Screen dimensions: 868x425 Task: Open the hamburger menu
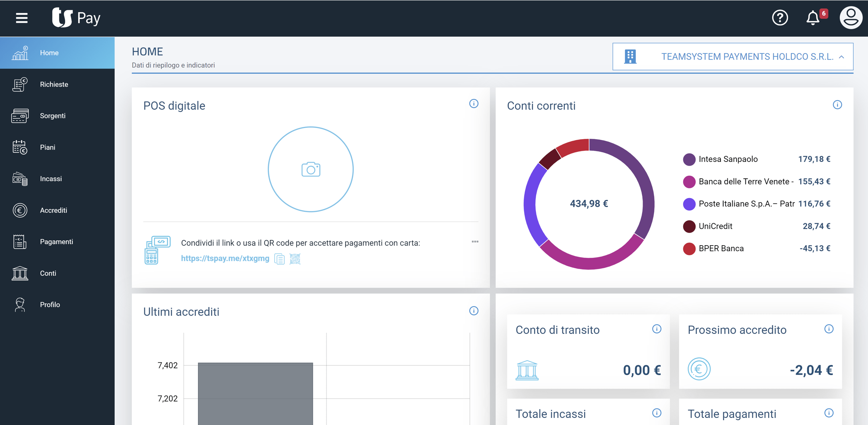[x=22, y=18]
